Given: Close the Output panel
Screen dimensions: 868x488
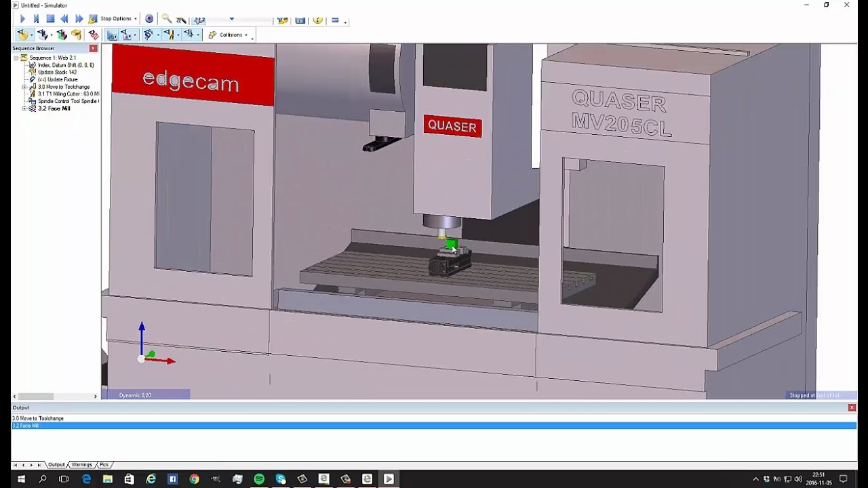Looking at the screenshot, I should click(x=852, y=407).
